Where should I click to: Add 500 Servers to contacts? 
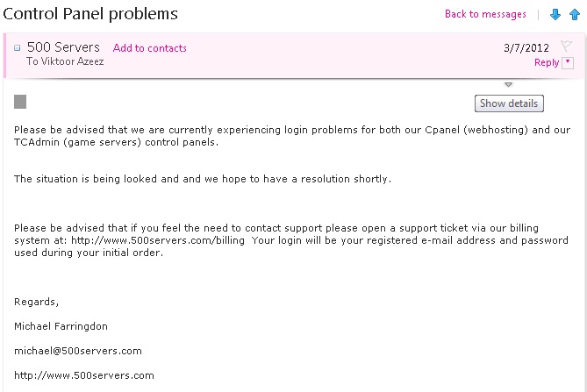[149, 48]
